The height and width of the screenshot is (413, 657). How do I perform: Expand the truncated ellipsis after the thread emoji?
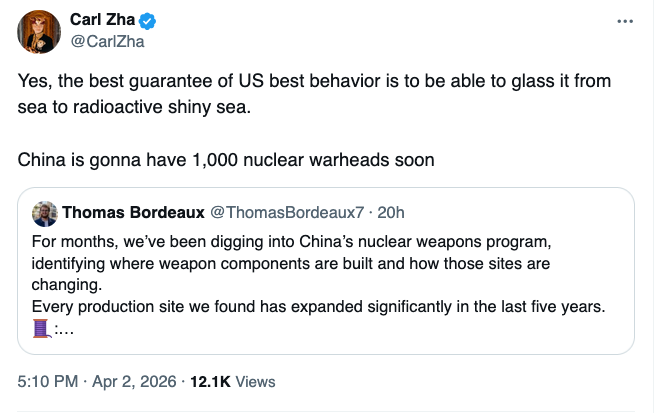pyautogui.click(x=62, y=328)
